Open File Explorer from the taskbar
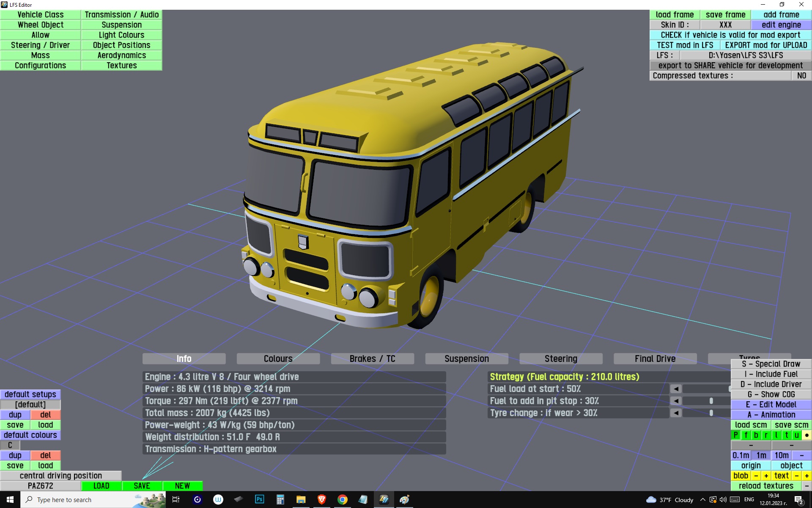812x508 pixels. point(301,500)
